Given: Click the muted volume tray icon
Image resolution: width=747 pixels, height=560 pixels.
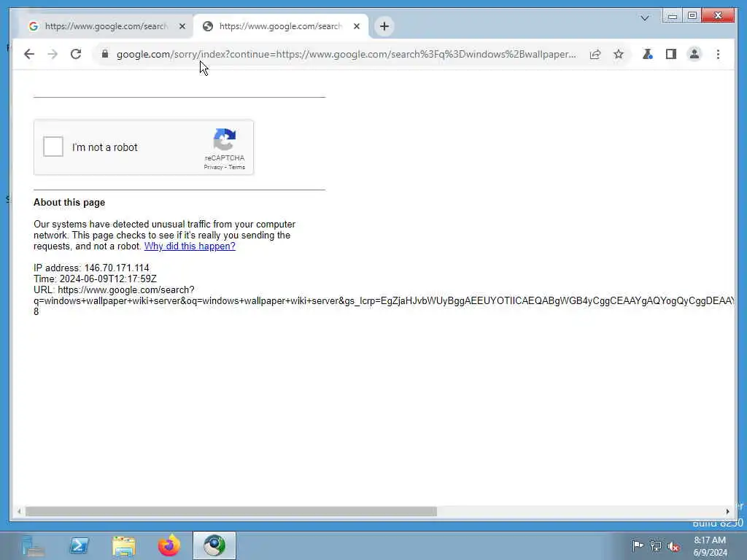Looking at the screenshot, I should click(x=673, y=547).
